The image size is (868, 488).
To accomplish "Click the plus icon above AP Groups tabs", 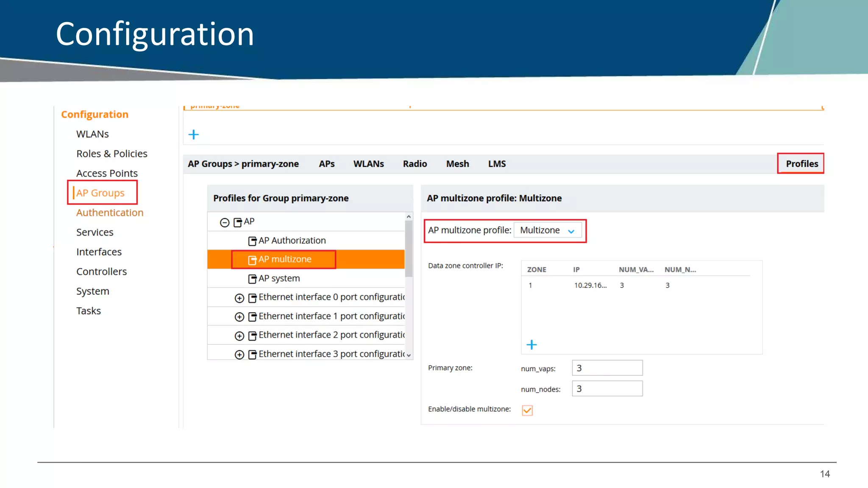I will click(x=194, y=135).
